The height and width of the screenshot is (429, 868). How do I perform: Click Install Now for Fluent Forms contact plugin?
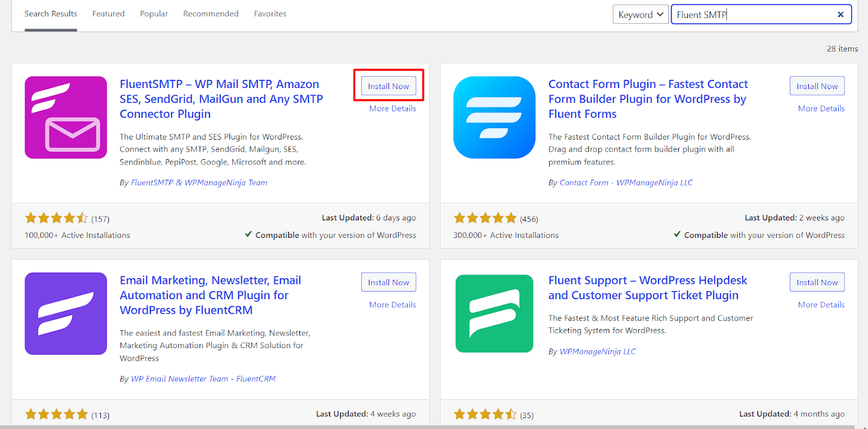pos(817,86)
